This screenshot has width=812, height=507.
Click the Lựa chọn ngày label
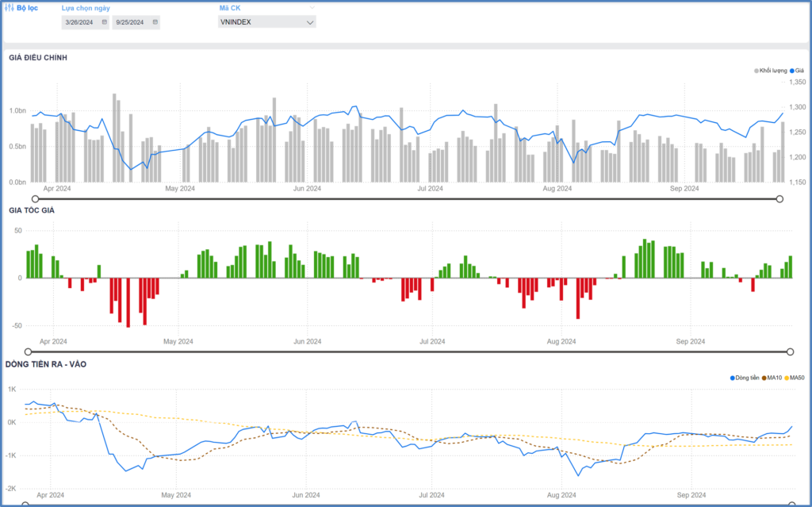(x=86, y=8)
